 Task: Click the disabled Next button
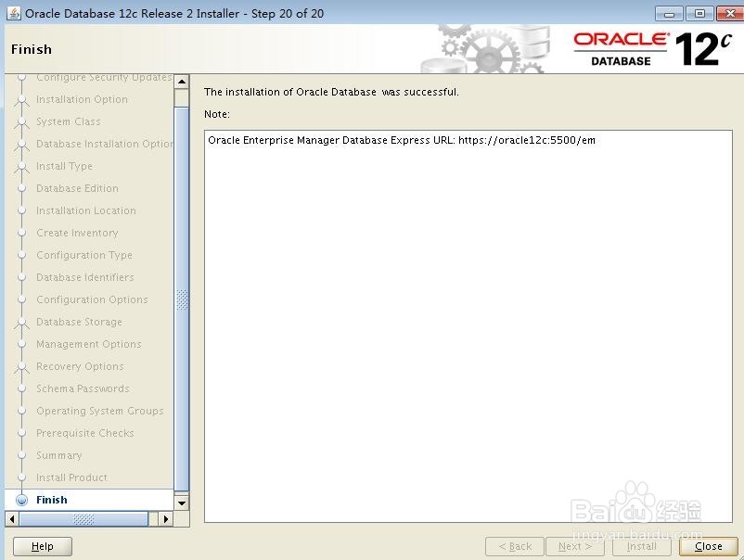click(x=575, y=546)
